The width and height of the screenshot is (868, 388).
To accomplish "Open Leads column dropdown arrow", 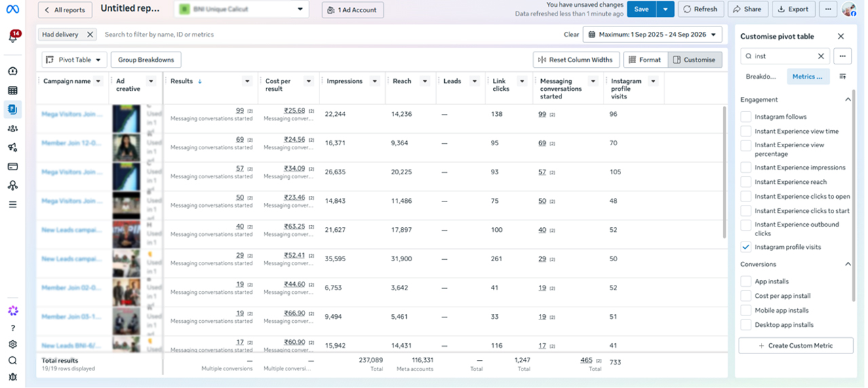I will [x=475, y=81].
